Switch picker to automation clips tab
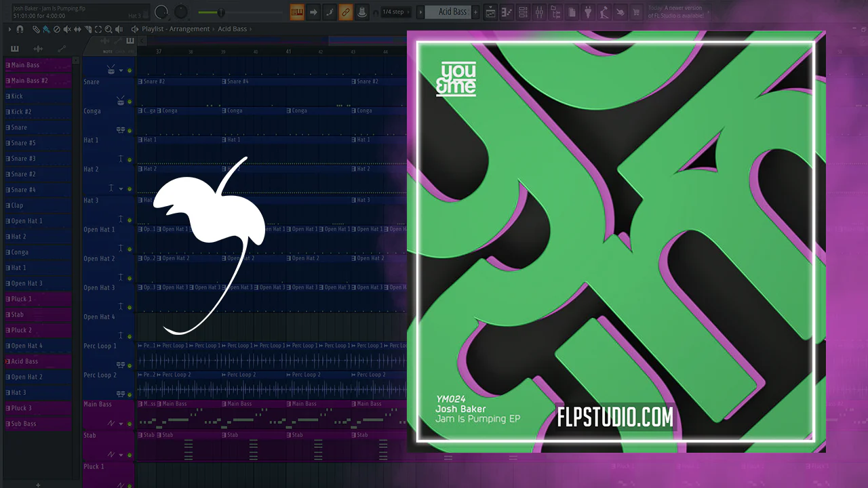This screenshot has width=868, height=488. [62, 49]
